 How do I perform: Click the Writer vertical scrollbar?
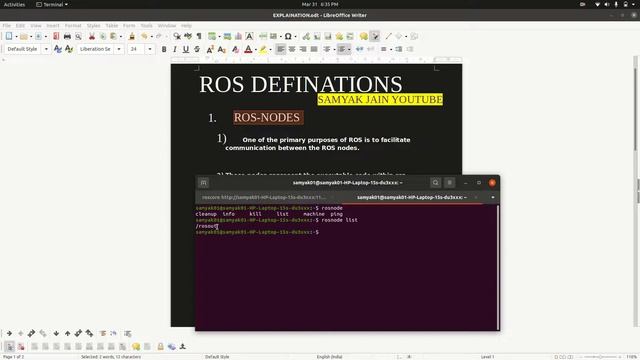(x=636, y=191)
